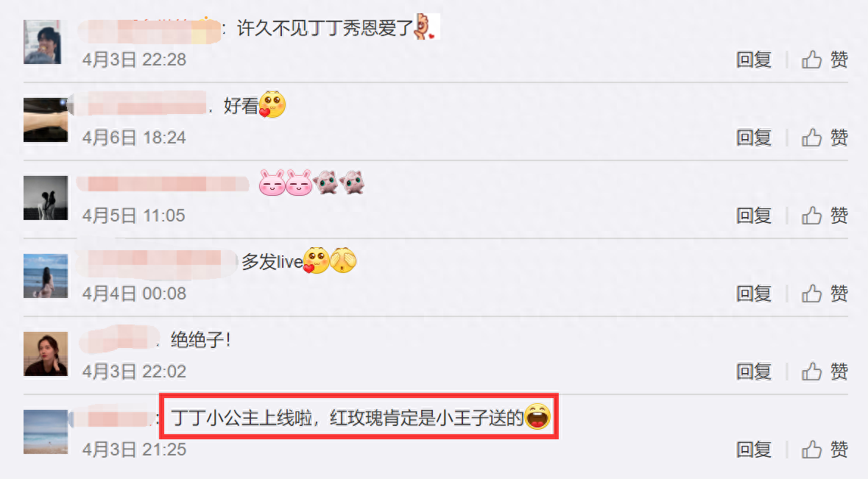The width and height of the screenshot is (868, 479).
Task: Reply to the 多发live comment
Action: (753, 293)
